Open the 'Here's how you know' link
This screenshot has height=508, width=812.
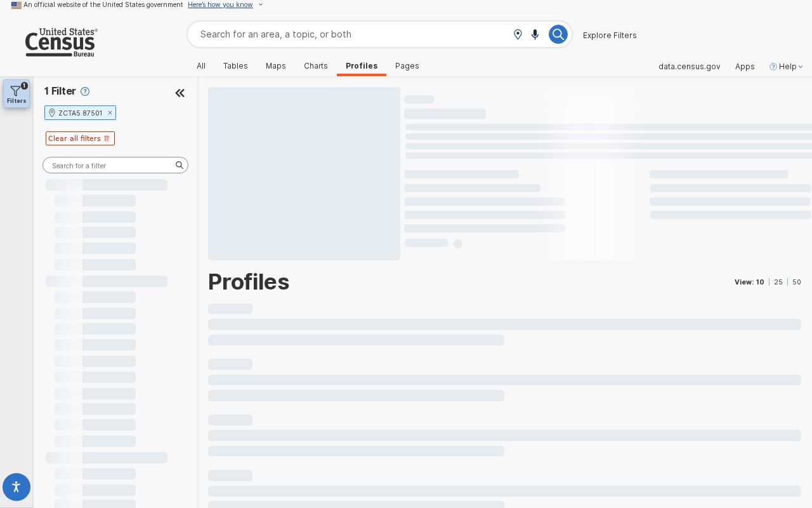pyautogui.click(x=220, y=4)
